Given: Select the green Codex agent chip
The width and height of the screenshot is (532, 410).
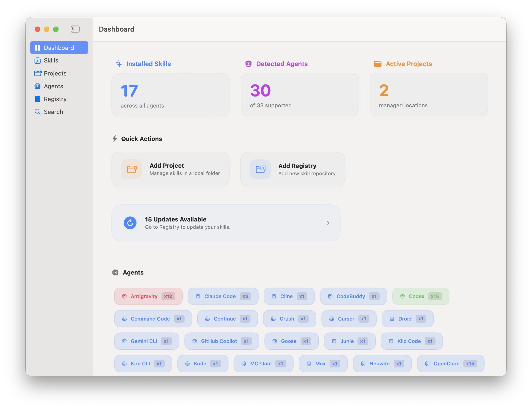Looking at the screenshot, I should 421,296.
